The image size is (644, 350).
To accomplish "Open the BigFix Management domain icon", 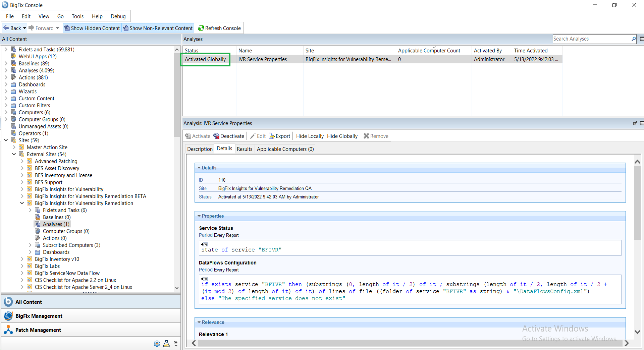I will click(8, 316).
